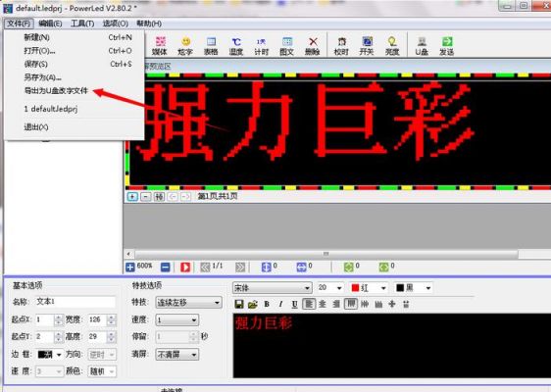Click the red play preview button
This screenshot has width=551, height=392.
click(x=185, y=268)
